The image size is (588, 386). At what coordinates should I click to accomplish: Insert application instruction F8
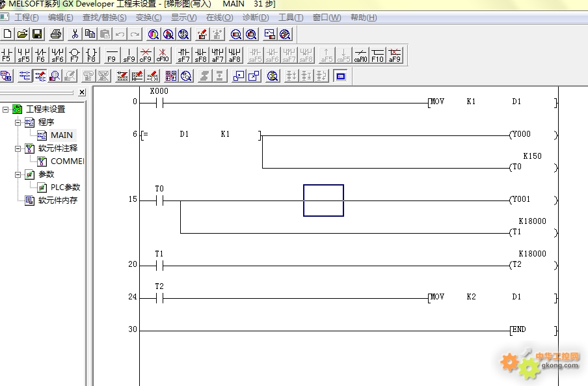(91, 55)
